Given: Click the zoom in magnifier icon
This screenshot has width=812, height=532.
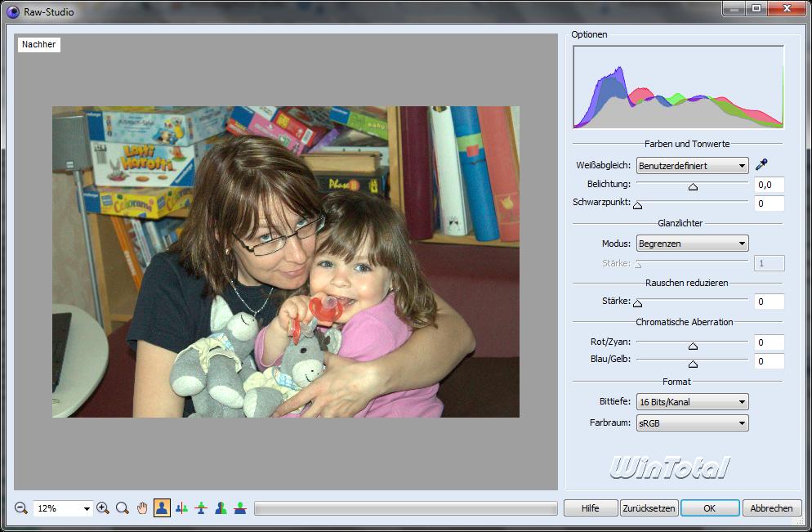Looking at the screenshot, I should [x=103, y=508].
